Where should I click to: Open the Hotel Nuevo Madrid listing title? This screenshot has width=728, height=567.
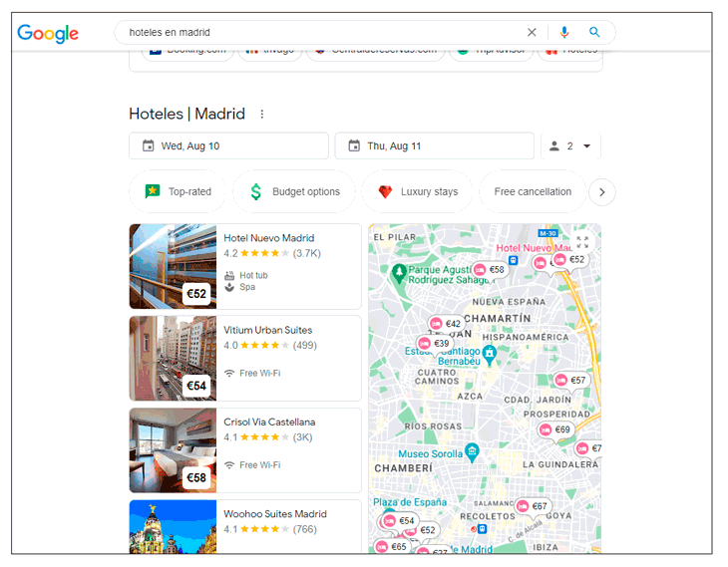point(269,238)
